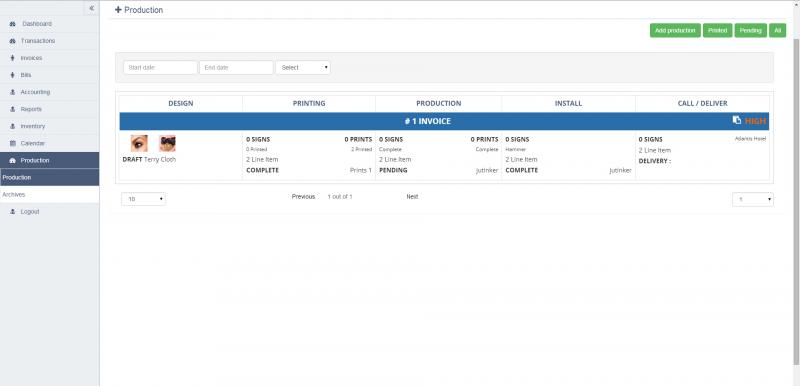This screenshot has height=386, width=800.
Task: Click the Accounting icon in the sidebar
Action: click(13, 92)
